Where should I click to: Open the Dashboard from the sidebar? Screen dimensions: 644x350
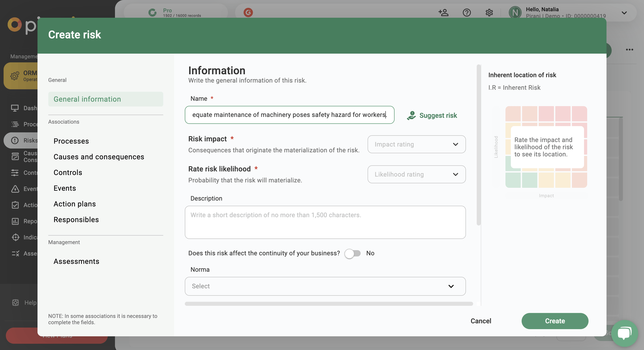click(x=15, y=108)
